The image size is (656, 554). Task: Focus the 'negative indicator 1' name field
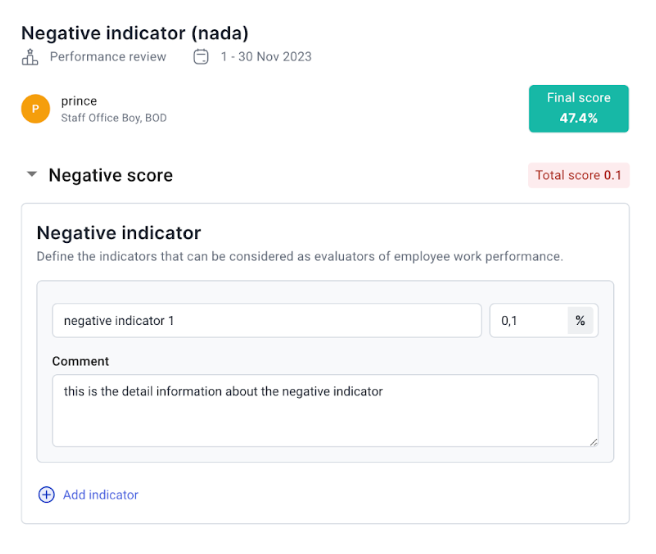(x=266, y=321)
